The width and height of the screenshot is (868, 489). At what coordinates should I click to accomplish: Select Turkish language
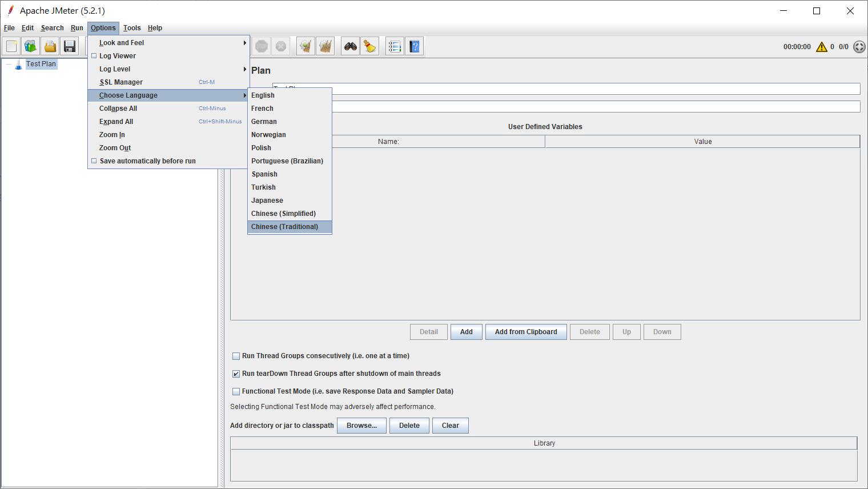click(290, 187)
